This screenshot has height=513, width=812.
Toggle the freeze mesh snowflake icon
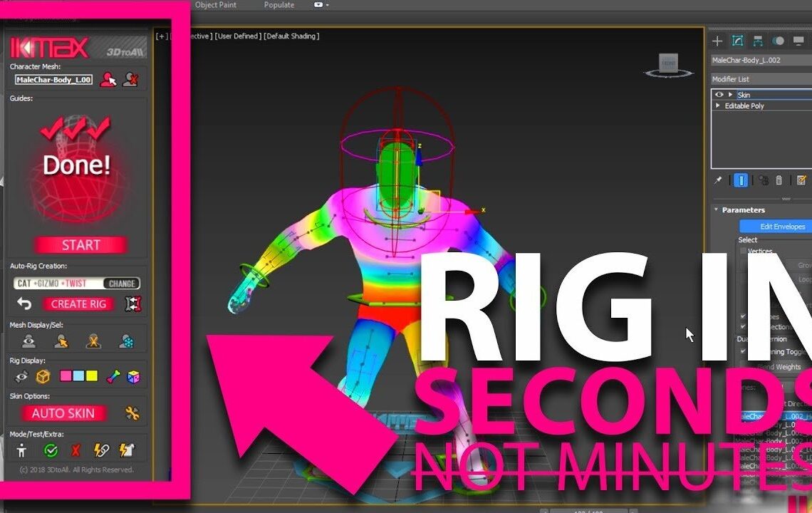127,341
